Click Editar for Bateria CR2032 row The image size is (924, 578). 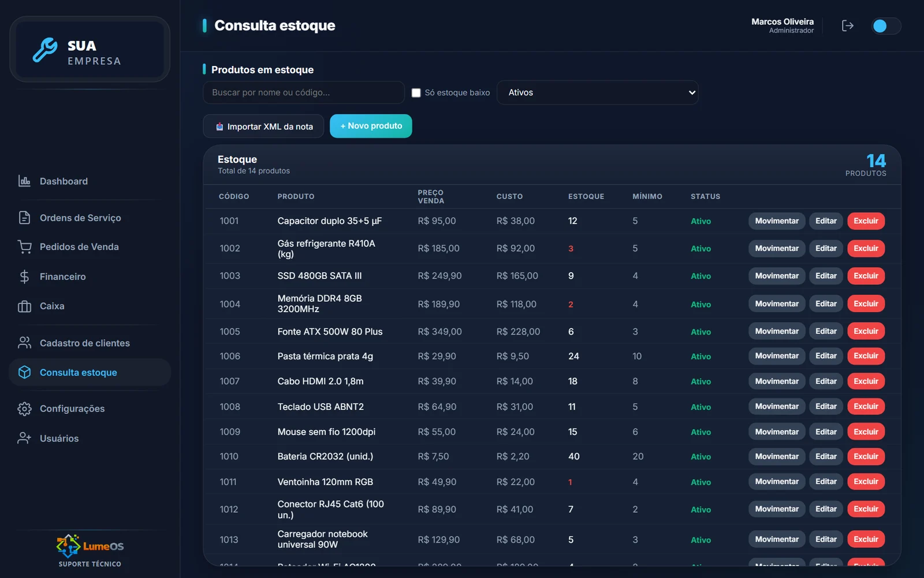(826, 457)
